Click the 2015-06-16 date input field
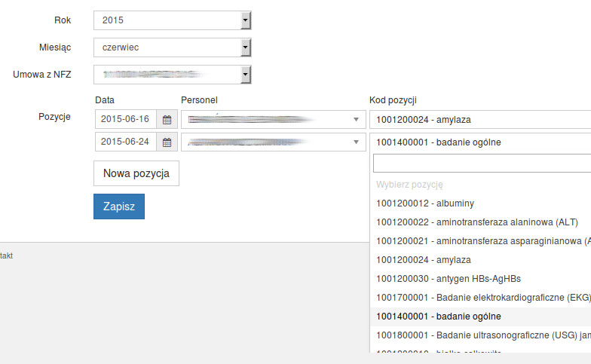The image size is (591, 364). point(125,119)
